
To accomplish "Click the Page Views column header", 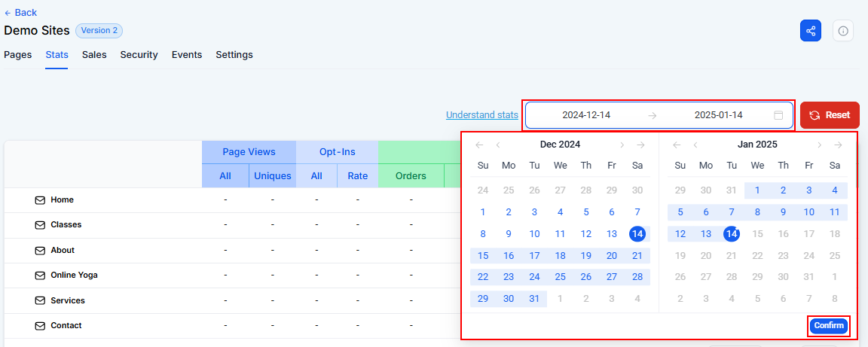I will (249, 152).
